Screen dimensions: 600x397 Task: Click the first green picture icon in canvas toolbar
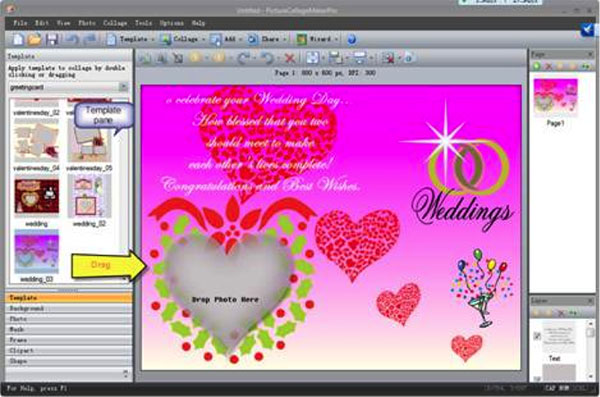point(145,58)
